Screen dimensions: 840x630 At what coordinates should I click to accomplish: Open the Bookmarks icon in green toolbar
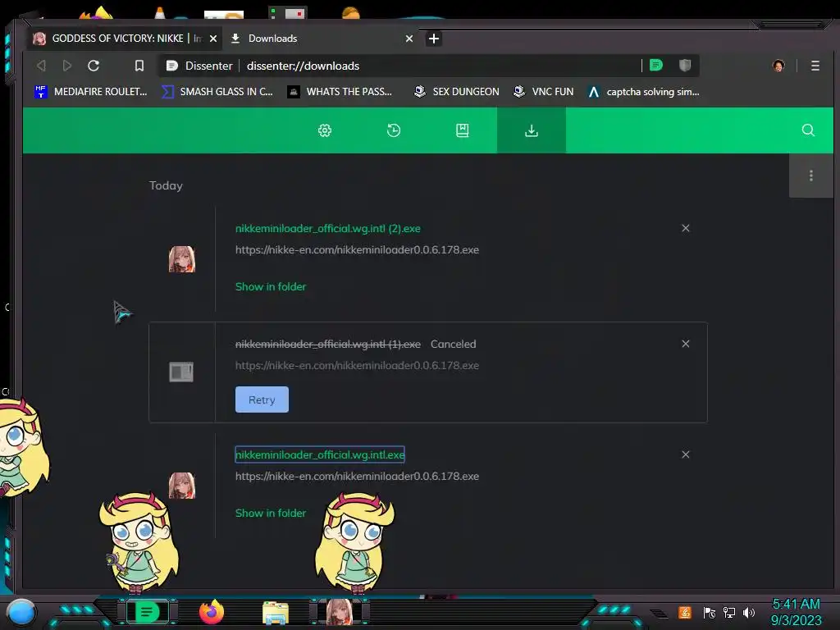pyautogui.click(x=463, y=130)
